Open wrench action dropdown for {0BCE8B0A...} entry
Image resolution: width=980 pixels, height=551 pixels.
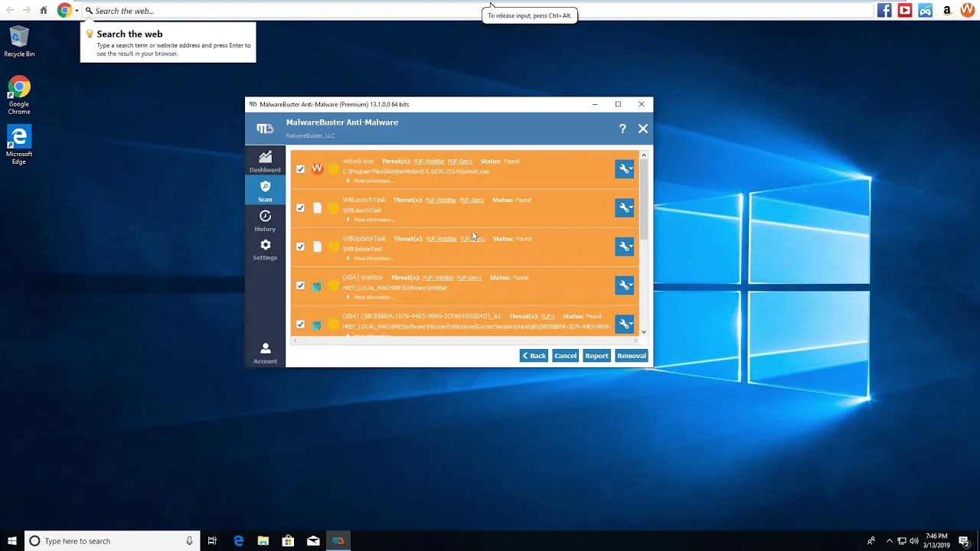tap(625, 324)
